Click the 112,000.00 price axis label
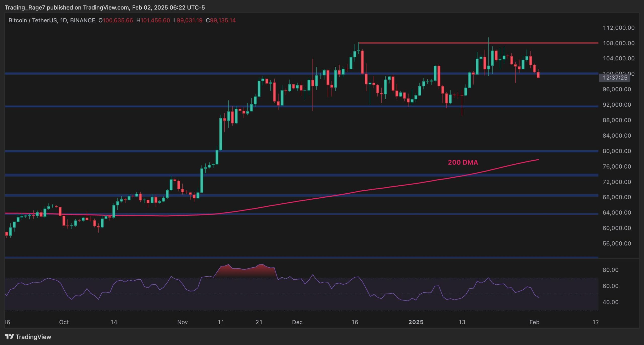 click(x=619, y=28)
